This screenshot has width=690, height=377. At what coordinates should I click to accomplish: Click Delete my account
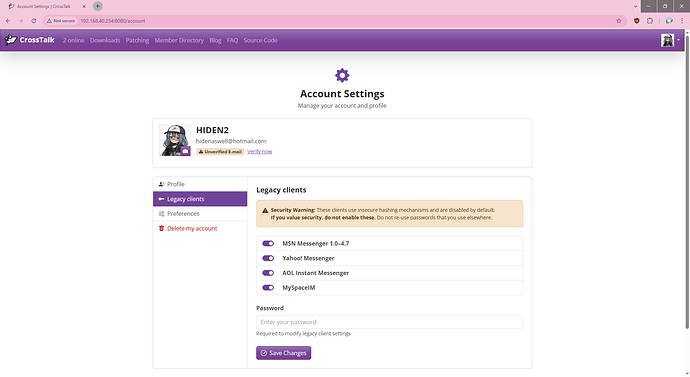(x=200, y=228)
